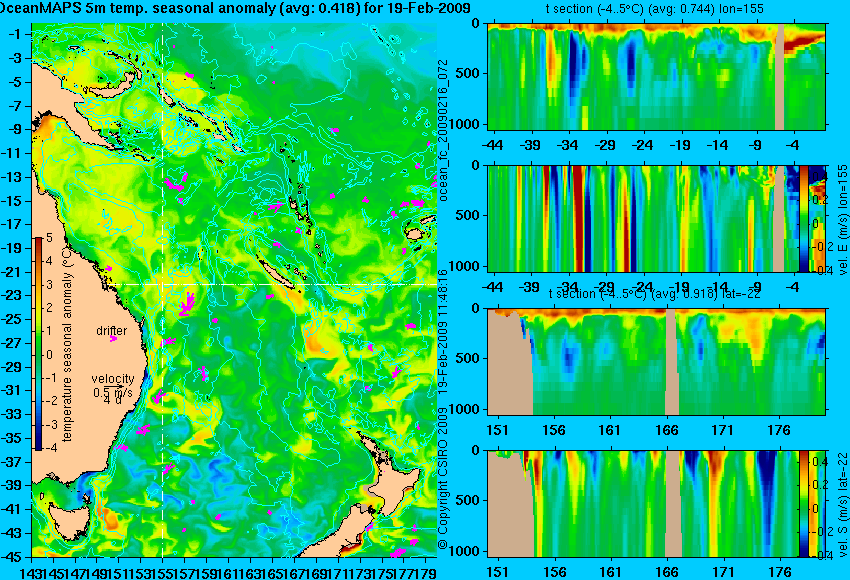Click the "0.4" value on vel. S color bar

[x=819, y=462]
